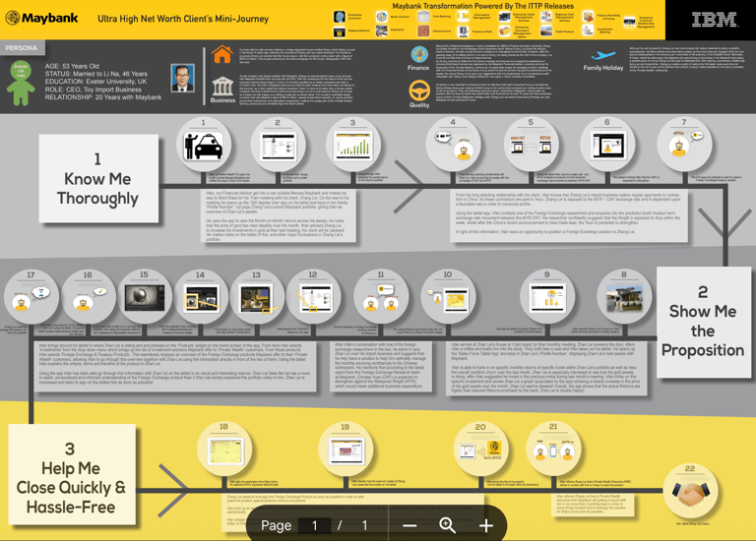Click the client portrait photo
This screenshot has width=756, height=541.
(183, 78)
